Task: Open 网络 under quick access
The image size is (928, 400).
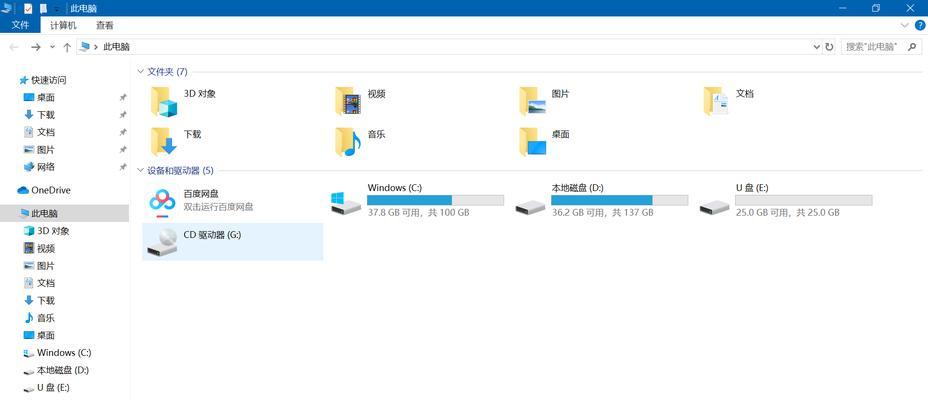Action: click(x=46, y=167)
